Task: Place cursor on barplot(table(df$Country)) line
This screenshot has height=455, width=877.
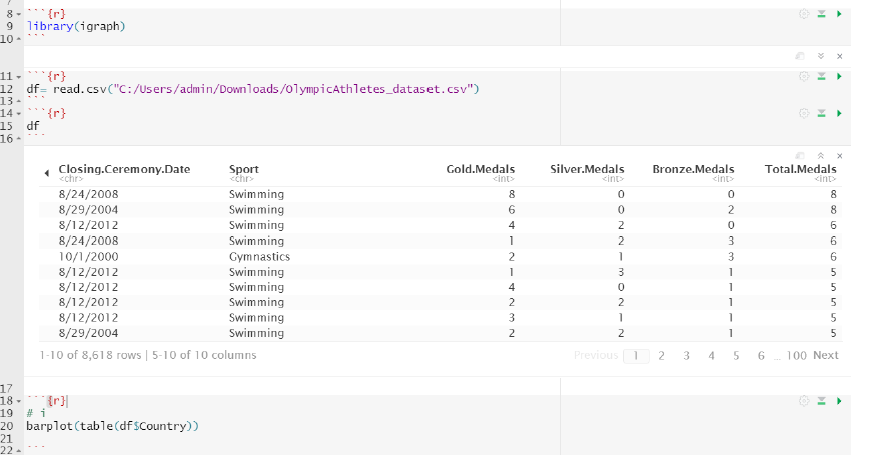Action: pyautogui.click(x=112, y=426)
